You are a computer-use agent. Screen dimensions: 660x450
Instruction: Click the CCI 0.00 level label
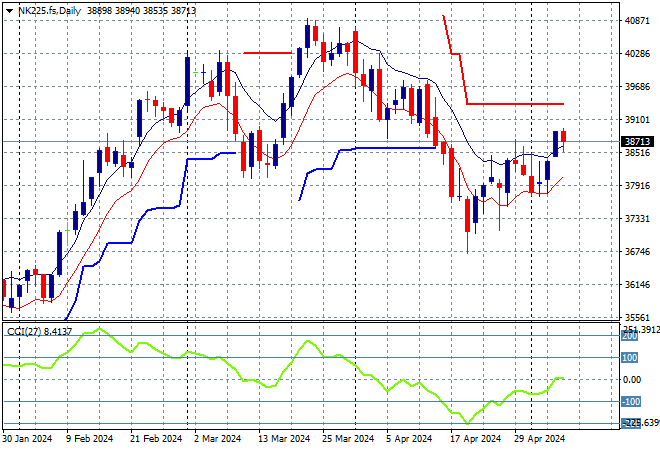click(632, 380)
